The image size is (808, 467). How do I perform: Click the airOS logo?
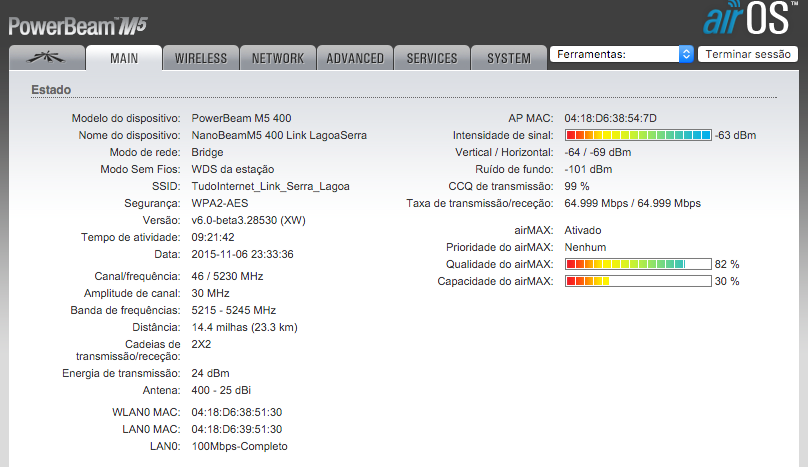point(749,18)
